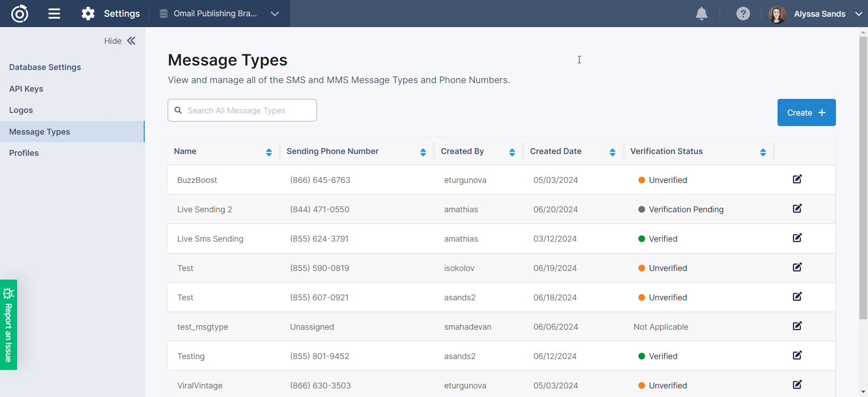Go to Database Settings in sidebar
The image size is (868, 397).
click(x=45, y=67)
